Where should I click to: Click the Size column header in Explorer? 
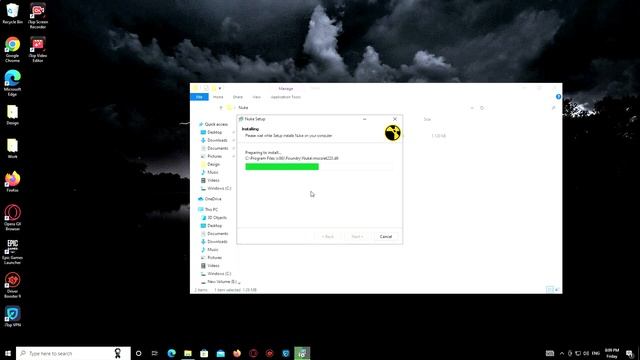point(427,119)
